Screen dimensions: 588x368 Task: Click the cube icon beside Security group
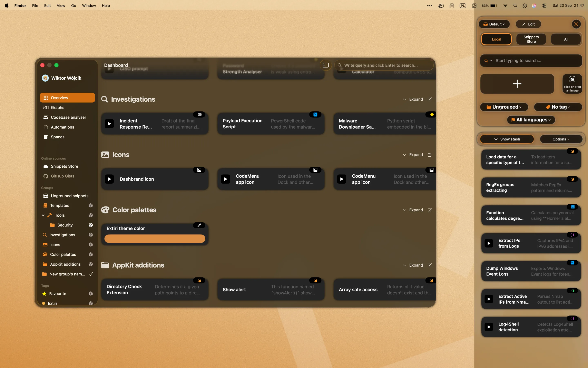(x=91, y=225)
